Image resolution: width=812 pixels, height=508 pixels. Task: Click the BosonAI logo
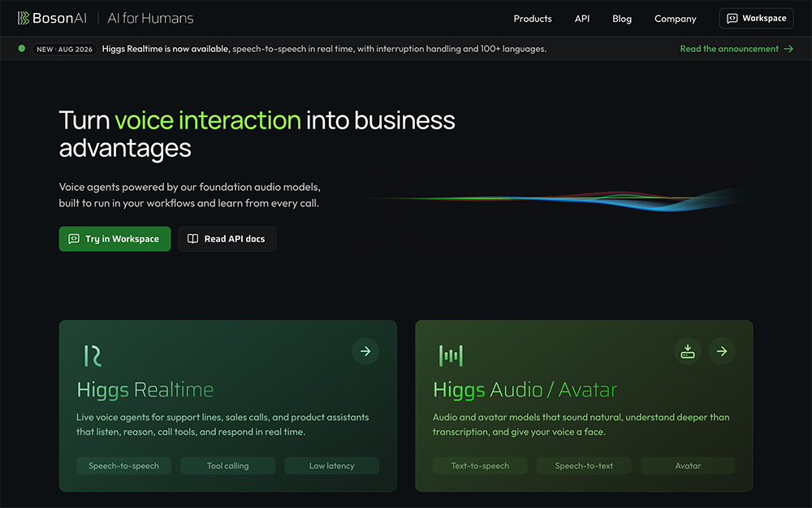(52, 18)
